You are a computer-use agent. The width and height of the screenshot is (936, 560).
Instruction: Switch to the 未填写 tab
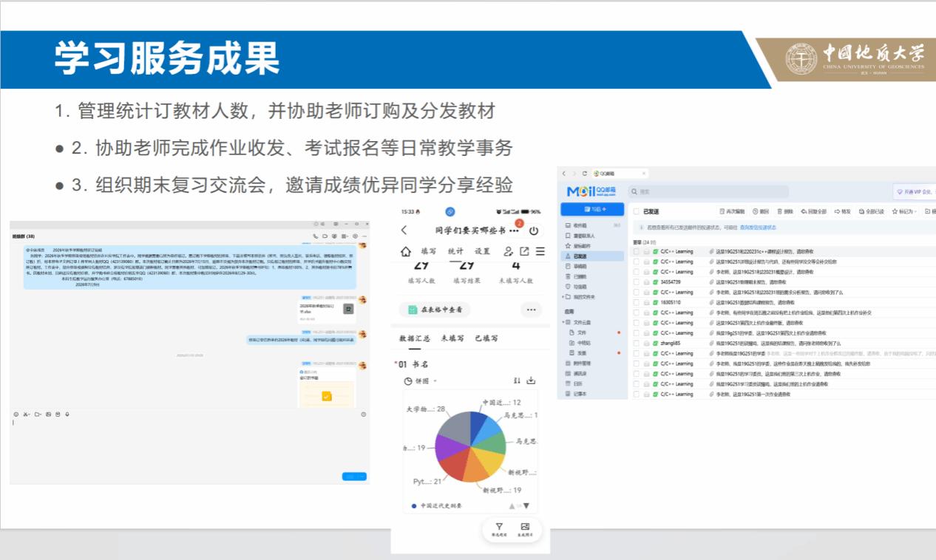[x=452, y=338]
